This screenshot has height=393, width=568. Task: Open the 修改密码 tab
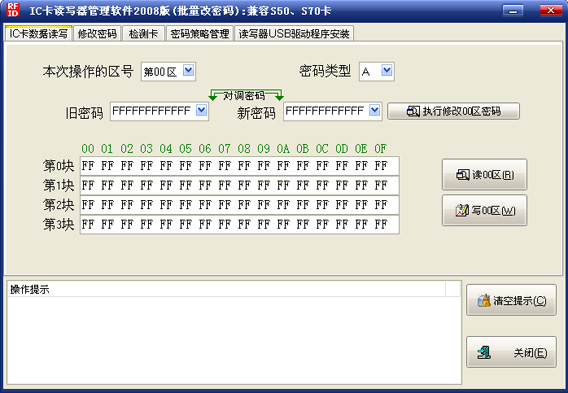pos(97,34)
